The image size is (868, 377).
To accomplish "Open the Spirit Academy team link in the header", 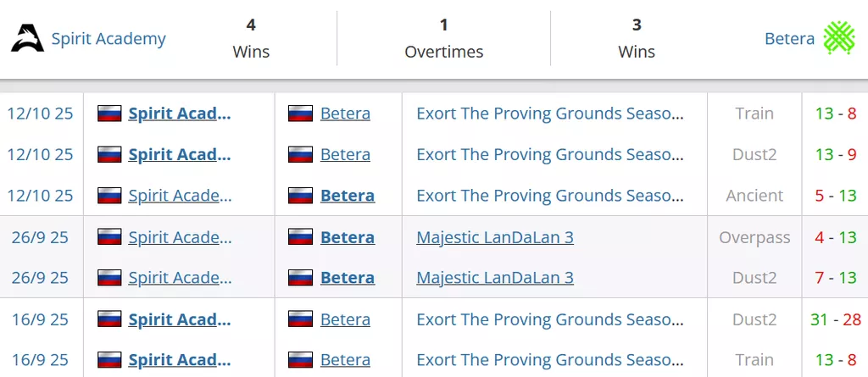I will tap(108, 39).
